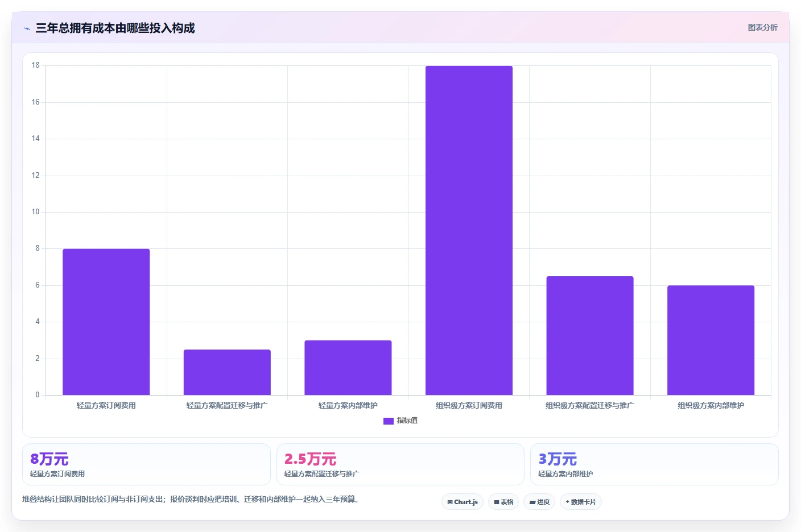
Task: Click the 轻量方案配置迁移与推广 caption under 2.5万元
Action: pos(322,473)
